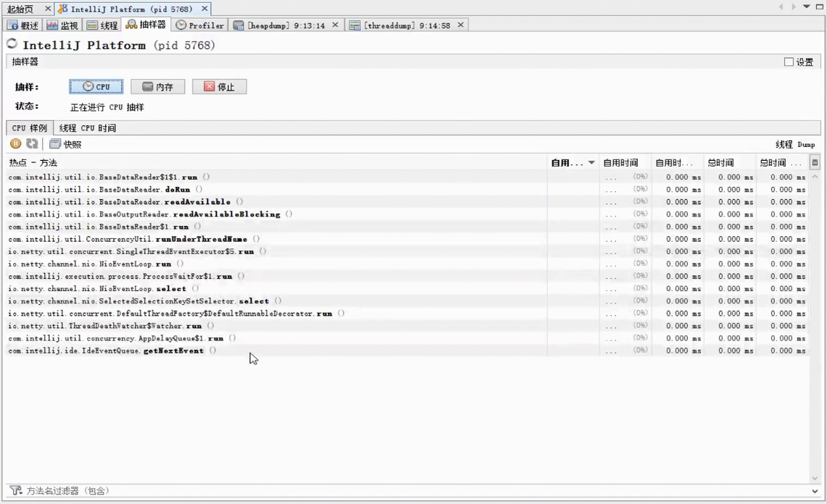Select BaseDataReader$1$1.run row
The width and height of the screenshot is (827, 504).
408,177
